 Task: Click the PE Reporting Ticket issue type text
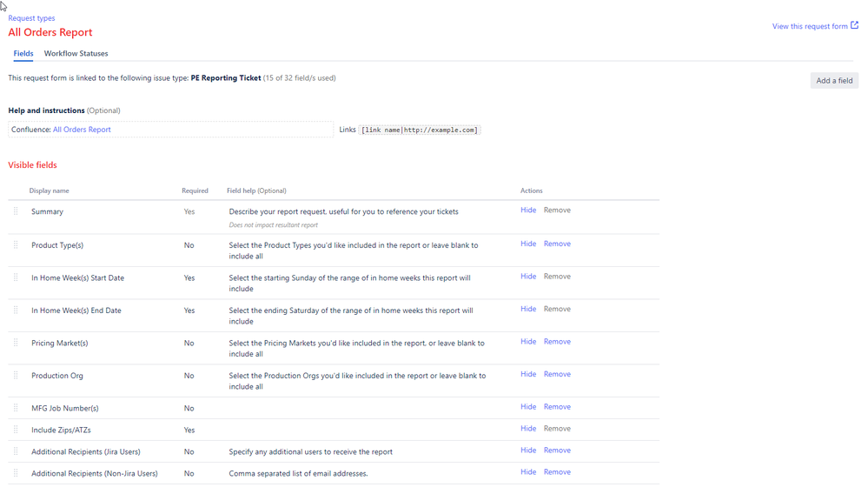coord(226,78)
